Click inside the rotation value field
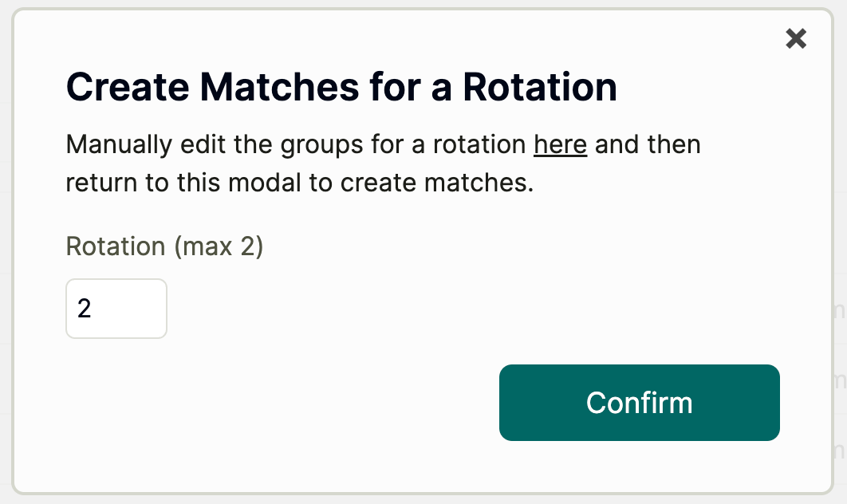 [116, 309]
